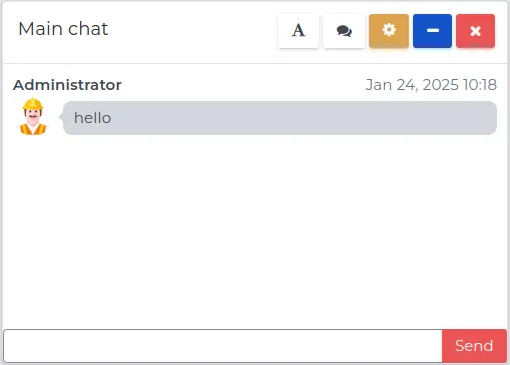Click the white dash on the blue button
The image size is (510, 365).
[433, 31]
